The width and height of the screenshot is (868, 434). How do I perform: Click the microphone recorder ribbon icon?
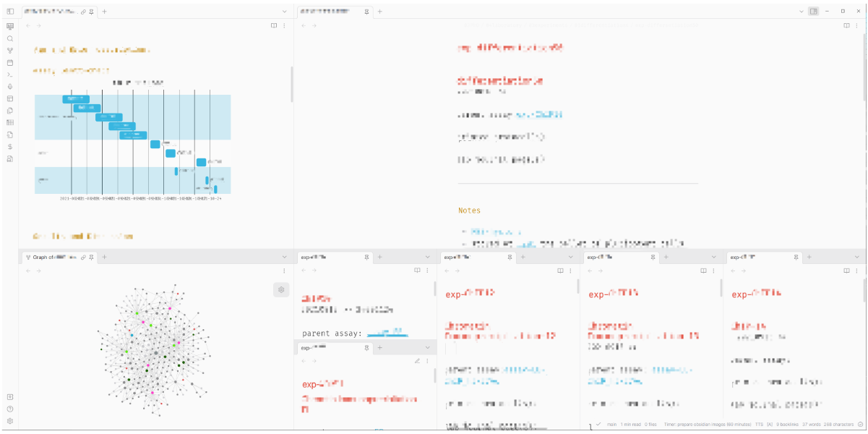[x=10, y=87]
